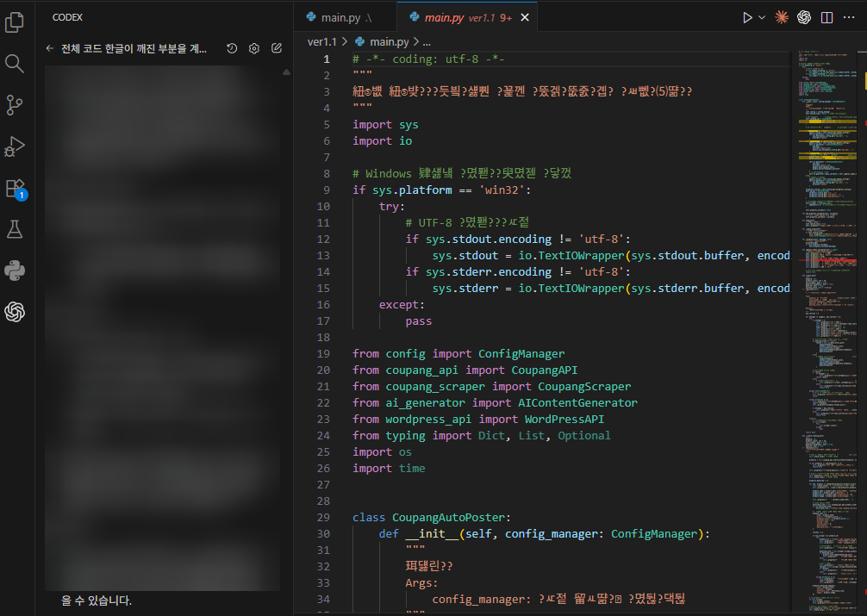Viewport: 867px width, 616px height.
Task: Open Codex chat history
Action: 232,48
